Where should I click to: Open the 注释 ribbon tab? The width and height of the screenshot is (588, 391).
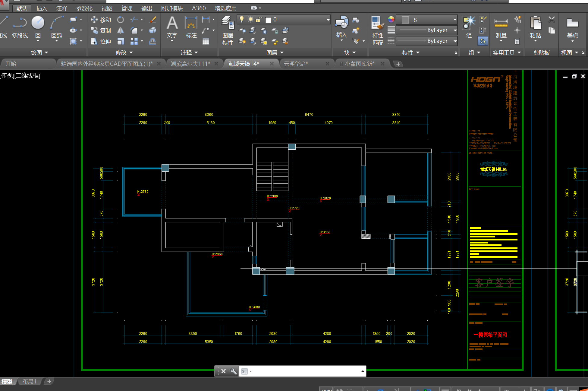coord(61,8)
